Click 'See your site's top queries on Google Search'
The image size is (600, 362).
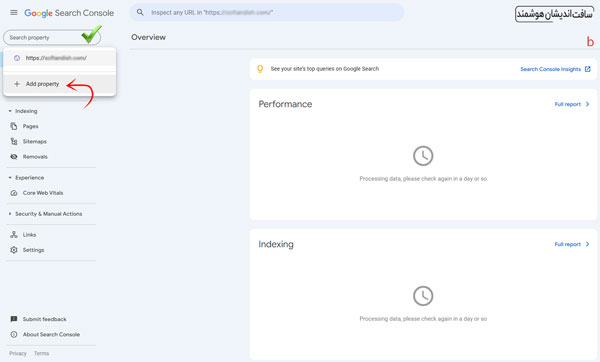pyautogui.click(x=324, y=69)
